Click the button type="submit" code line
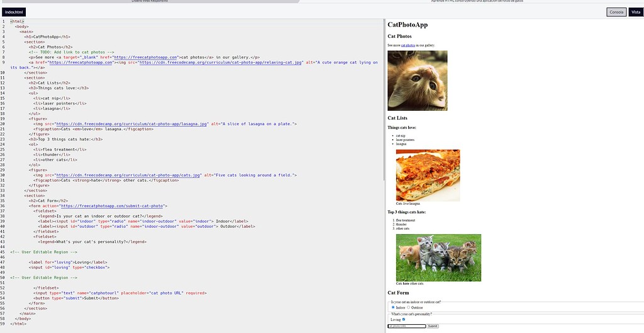Image resolution: width=644 pixels, height=333 pixels. [x=76, y=298]
